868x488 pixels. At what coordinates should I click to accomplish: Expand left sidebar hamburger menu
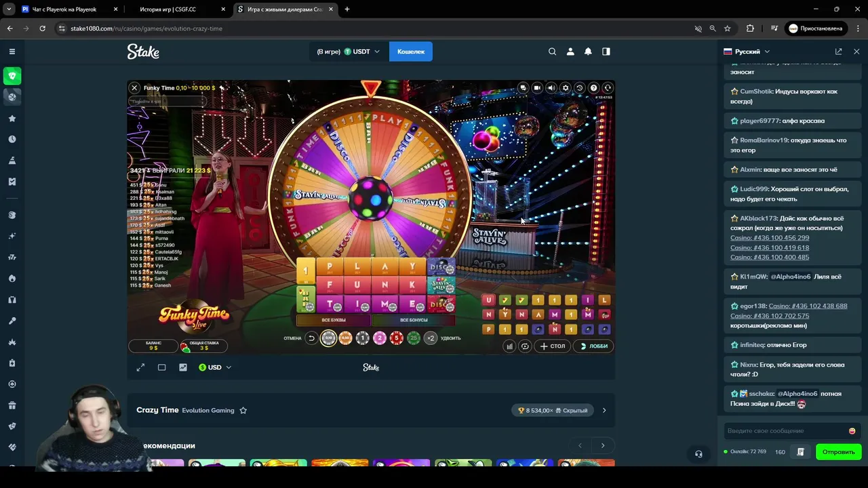pyautogui.click(x=12, y=52)
